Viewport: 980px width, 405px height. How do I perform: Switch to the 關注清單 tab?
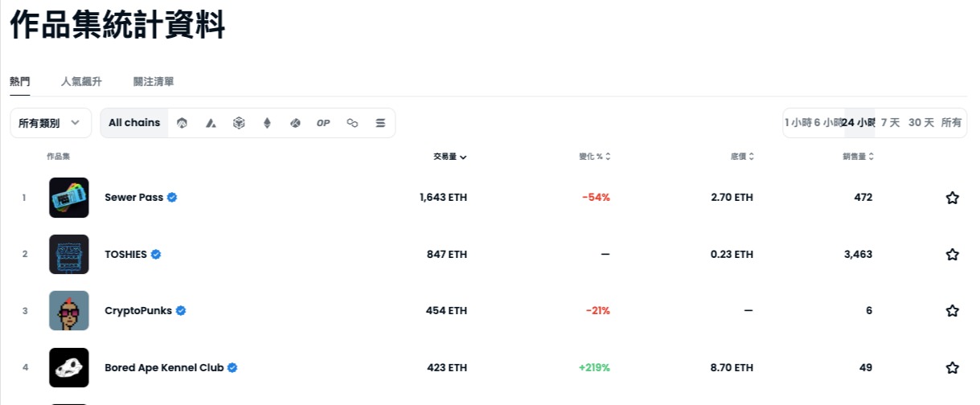(x=154, y=82)
